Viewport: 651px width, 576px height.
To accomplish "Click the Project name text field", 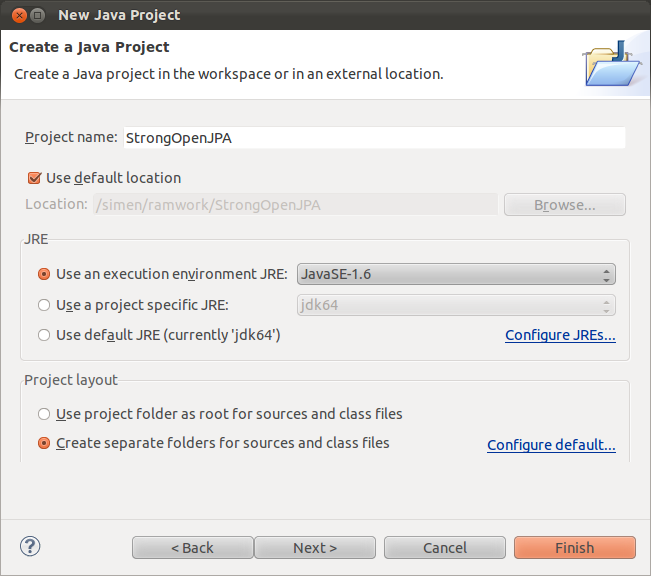I will [373, 138].
